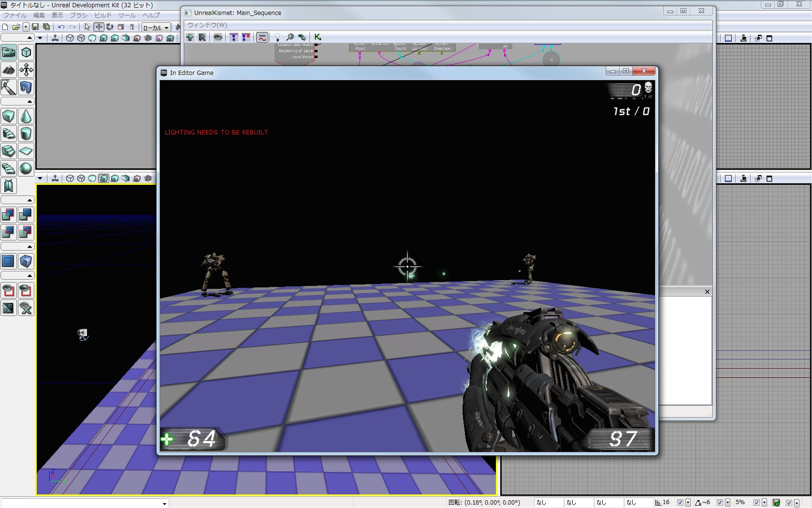Screen dimensions: 812x508
Task: Select Rotate widget mode in toolbar
Action: click(110, 27)
